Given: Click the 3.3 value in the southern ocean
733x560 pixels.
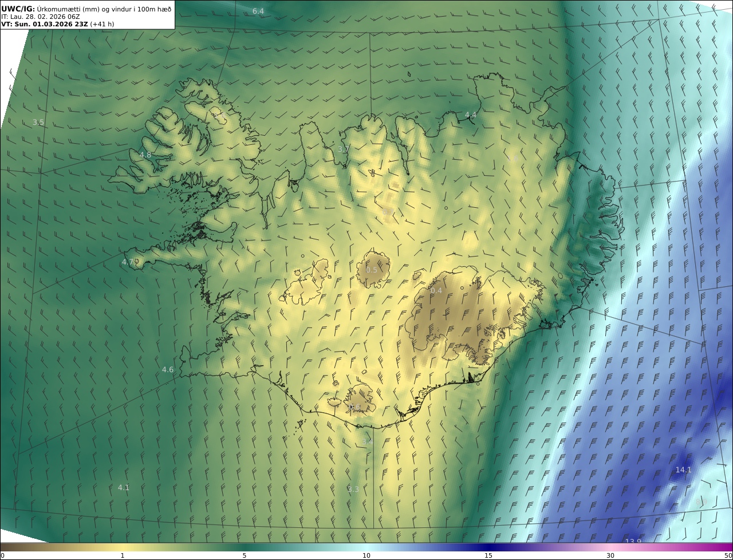Looking at the screenshot, I should tap(353, 490).
